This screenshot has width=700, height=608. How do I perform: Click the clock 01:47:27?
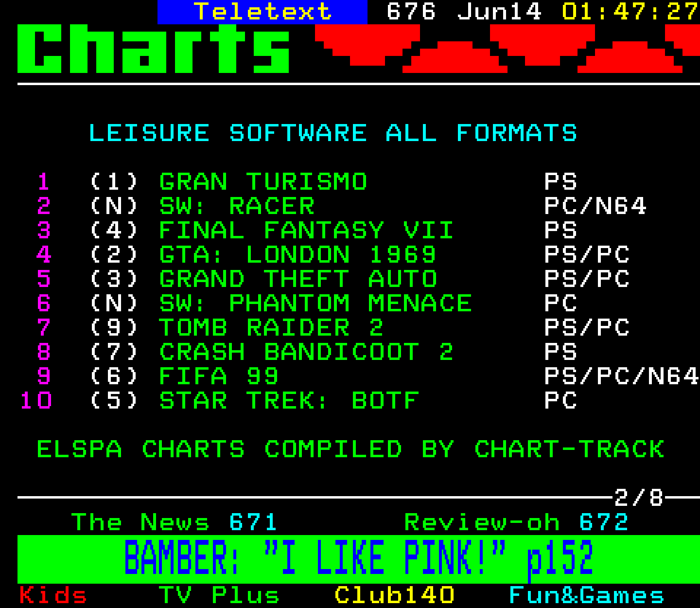630,12
